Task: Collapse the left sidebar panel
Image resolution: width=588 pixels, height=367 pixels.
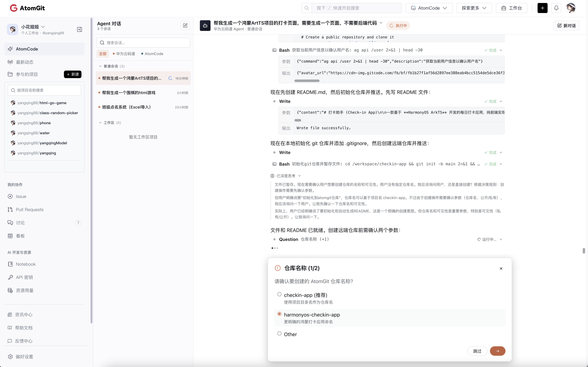Action: pos(80,30)
